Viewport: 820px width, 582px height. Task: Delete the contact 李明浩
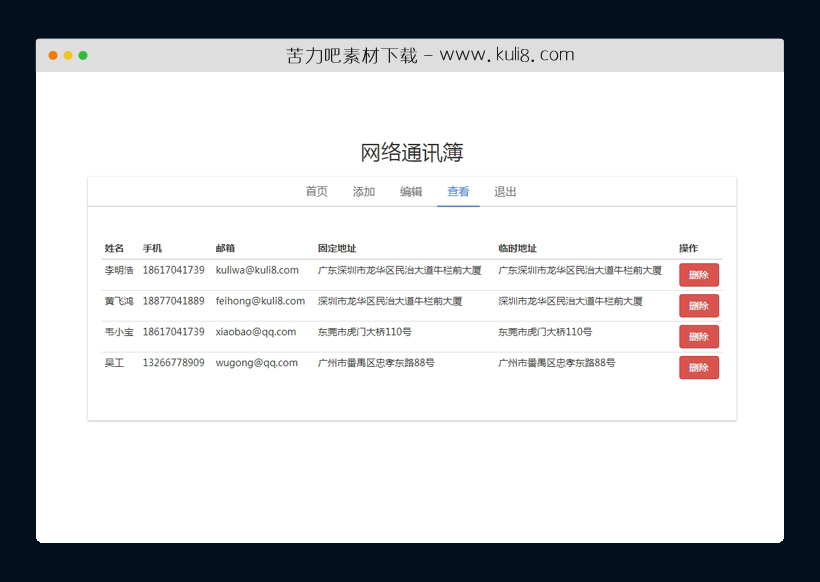pyautogui.click(x=698, y=274)
